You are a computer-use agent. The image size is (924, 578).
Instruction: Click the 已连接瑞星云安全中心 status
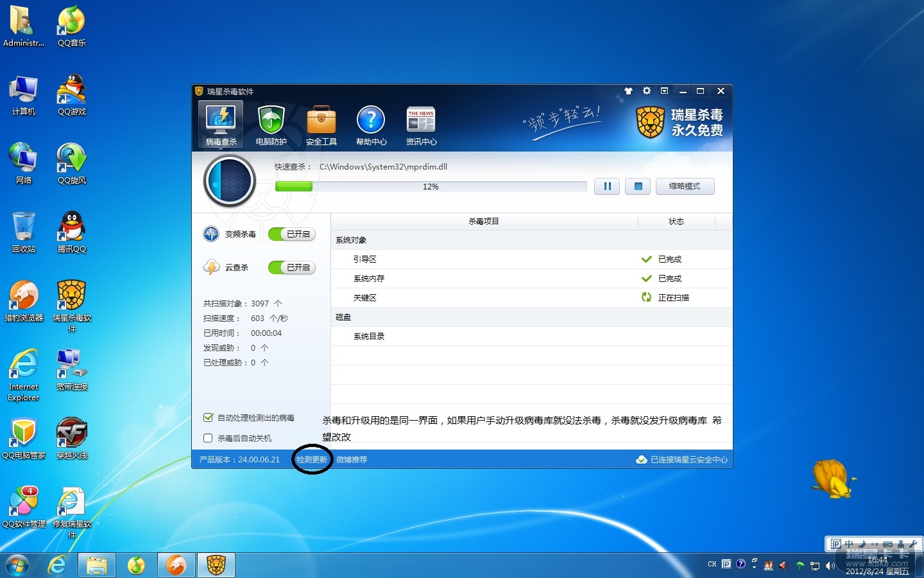[682, 460]
